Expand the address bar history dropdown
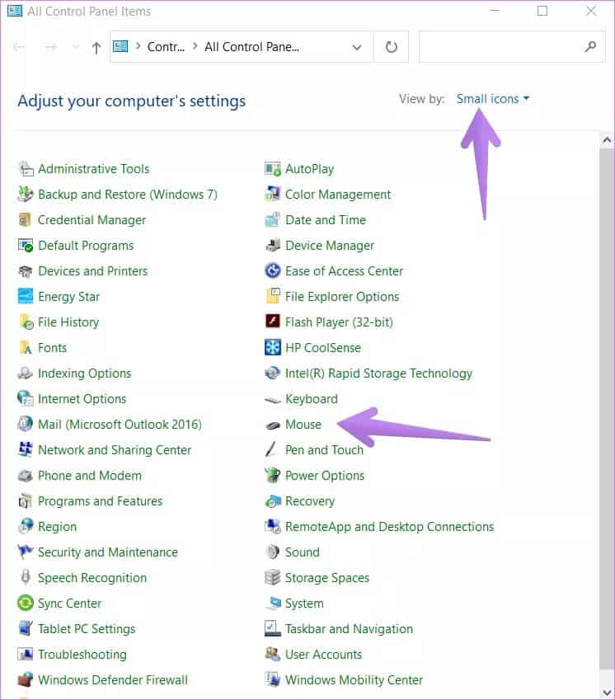The image size is (615, 700). [357, 47]
